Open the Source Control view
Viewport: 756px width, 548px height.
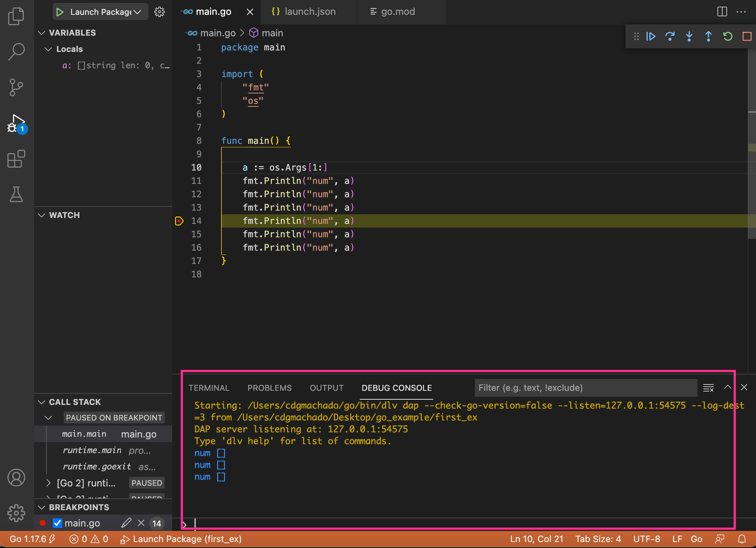16,88
